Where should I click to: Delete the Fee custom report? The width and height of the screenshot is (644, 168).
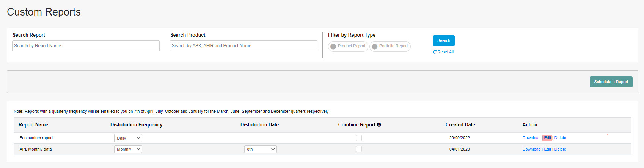tap(560, 138)
